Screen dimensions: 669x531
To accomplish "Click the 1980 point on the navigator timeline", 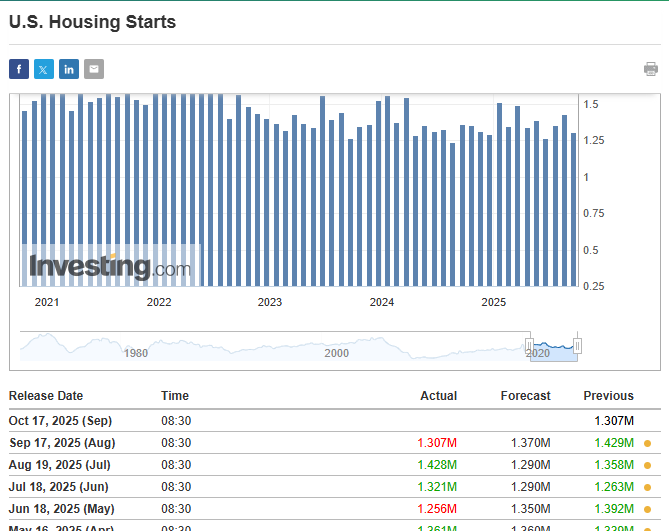I will (x=135, y=353).
